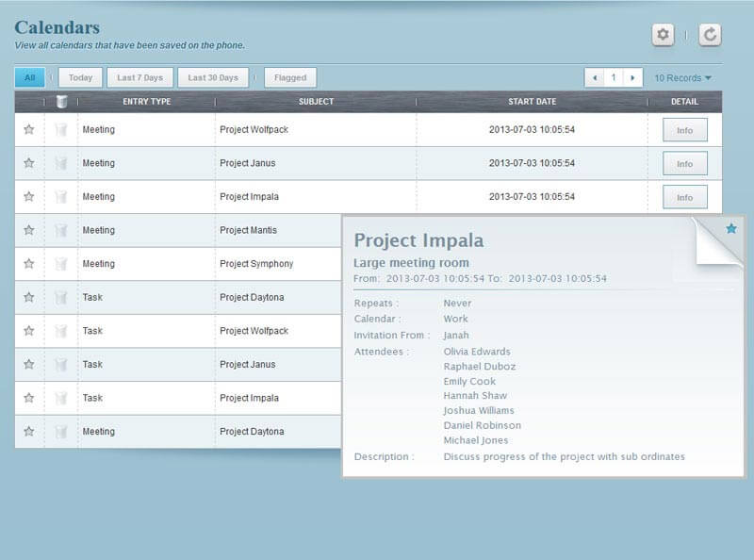Click trash icon for Project Daytona task

(x=61, y=297)
